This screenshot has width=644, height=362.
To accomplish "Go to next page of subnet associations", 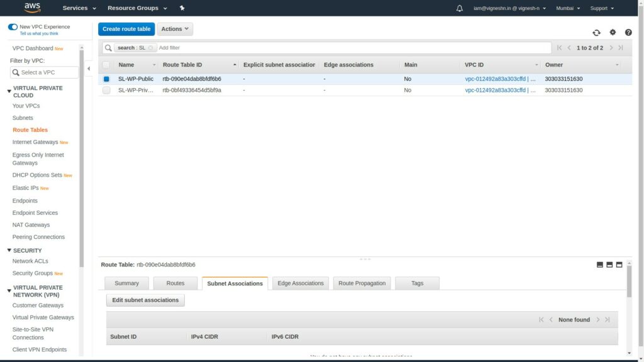I will tap(598, 320).
